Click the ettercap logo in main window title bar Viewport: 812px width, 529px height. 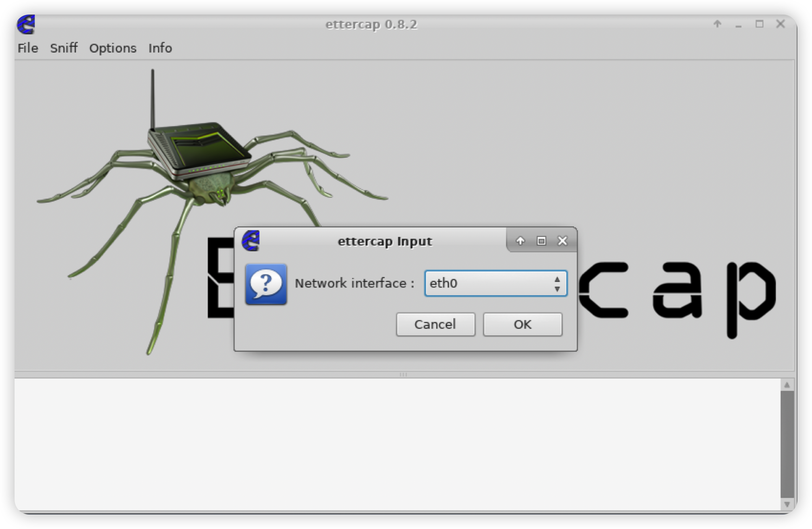pos(26,24)
